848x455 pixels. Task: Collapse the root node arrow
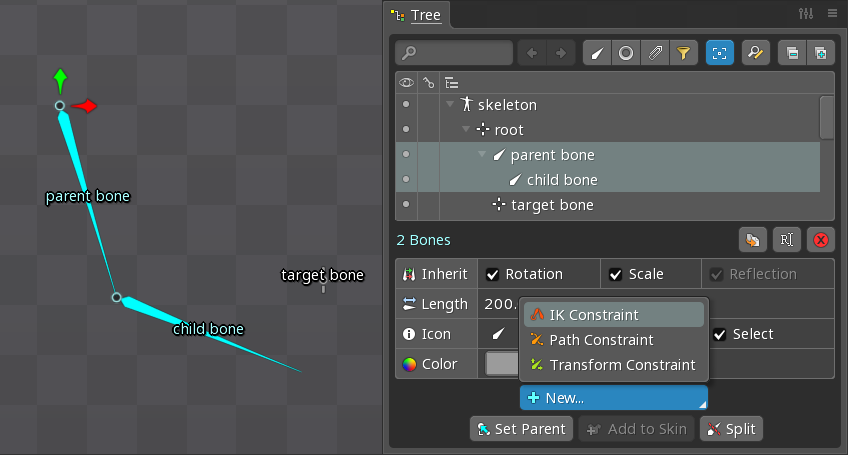(x=466, y=130)
